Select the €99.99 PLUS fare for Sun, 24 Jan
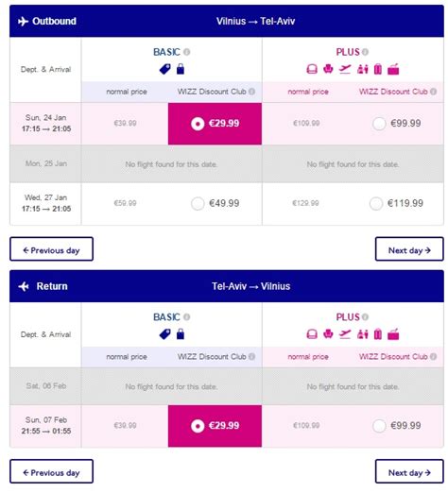The image size is (448, 493). click(379, 124)
